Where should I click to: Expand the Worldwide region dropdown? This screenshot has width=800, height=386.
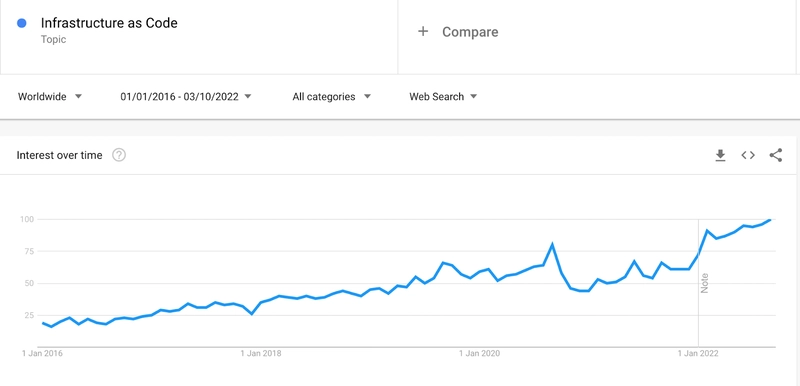click(x=50, y=96)
